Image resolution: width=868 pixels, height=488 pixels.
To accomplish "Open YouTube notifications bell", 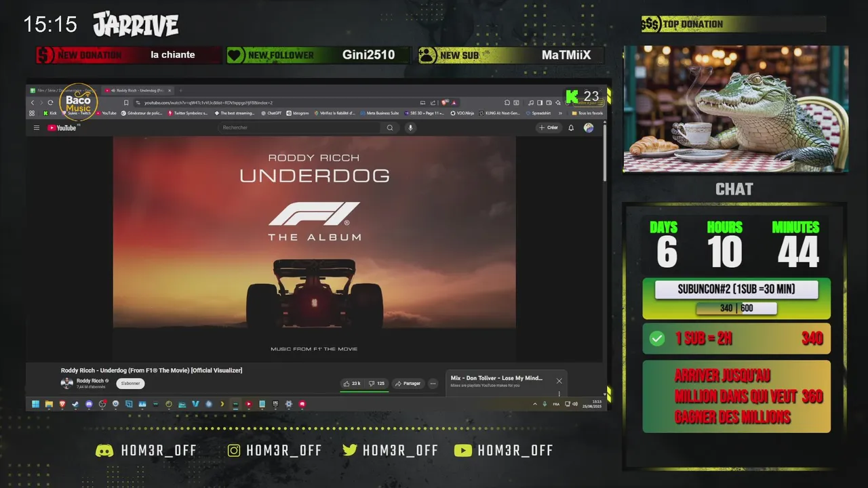I will (571, 127).
